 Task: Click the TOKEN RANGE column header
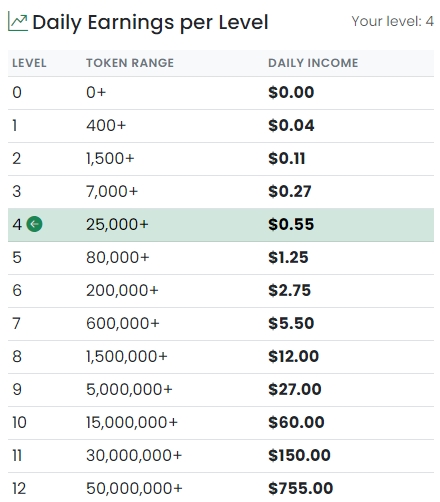[x=130, y=63]
